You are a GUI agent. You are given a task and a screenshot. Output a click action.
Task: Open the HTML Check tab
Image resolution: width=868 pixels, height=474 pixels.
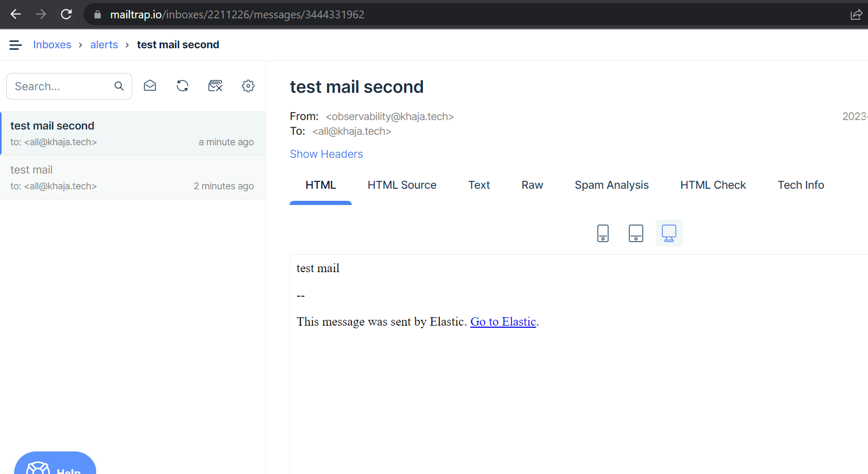(x=713, y=185)
